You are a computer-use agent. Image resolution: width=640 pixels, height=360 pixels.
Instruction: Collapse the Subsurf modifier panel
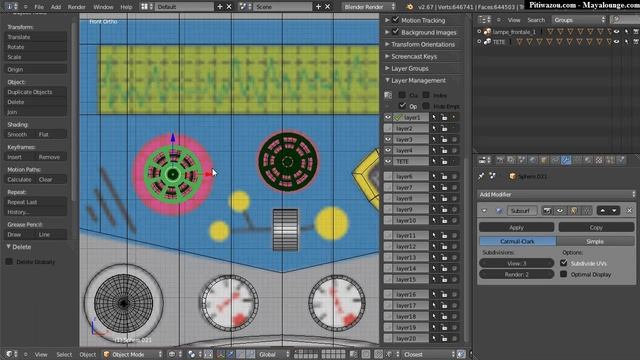click(x=484, y=211)
